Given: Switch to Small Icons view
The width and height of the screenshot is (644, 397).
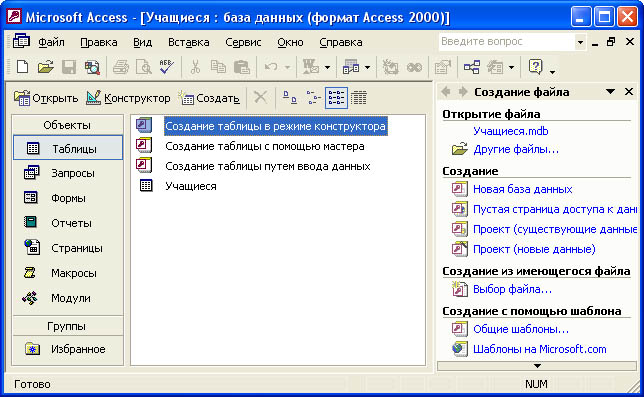Looking at the screenshot, I should click(x=313, y=98).
